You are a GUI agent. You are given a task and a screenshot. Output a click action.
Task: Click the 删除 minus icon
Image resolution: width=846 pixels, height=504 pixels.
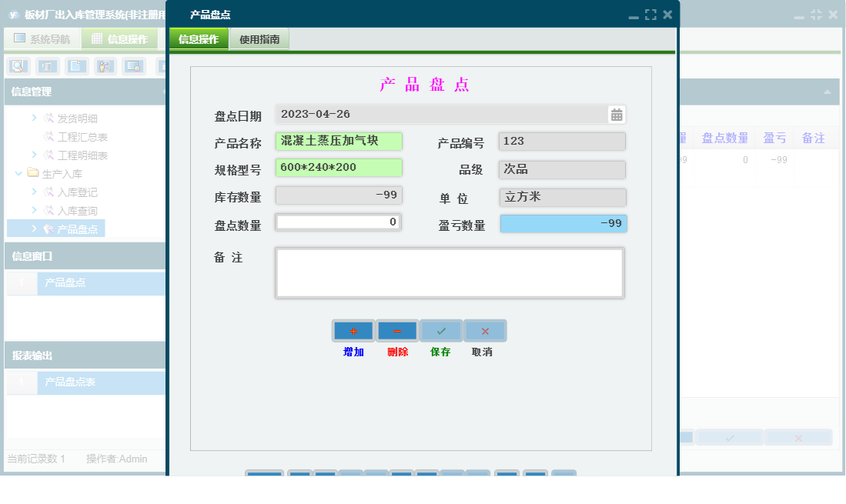click(396, 330)
